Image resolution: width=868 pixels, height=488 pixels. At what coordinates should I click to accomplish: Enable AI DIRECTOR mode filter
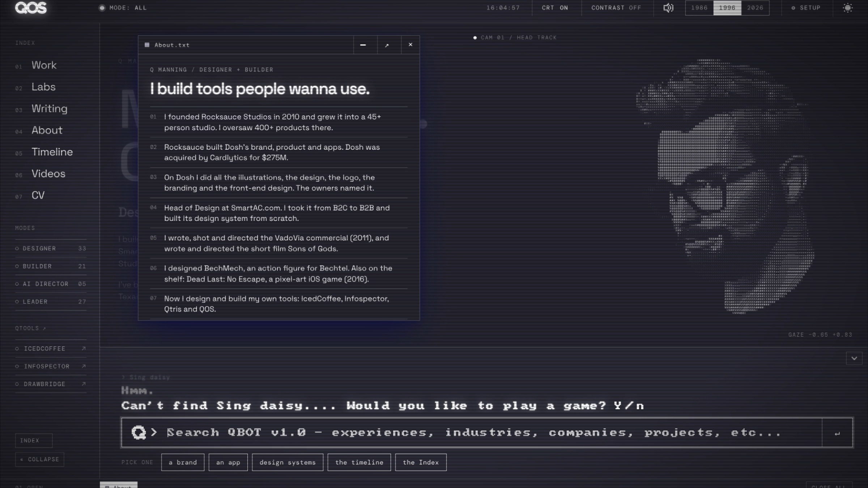[51, 284]
